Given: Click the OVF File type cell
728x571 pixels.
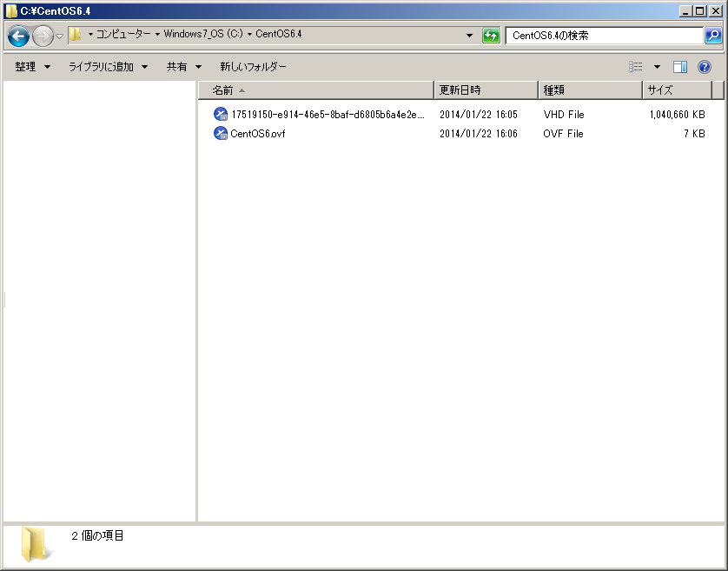Looking at the screenshot, I should tap(563, 133).
